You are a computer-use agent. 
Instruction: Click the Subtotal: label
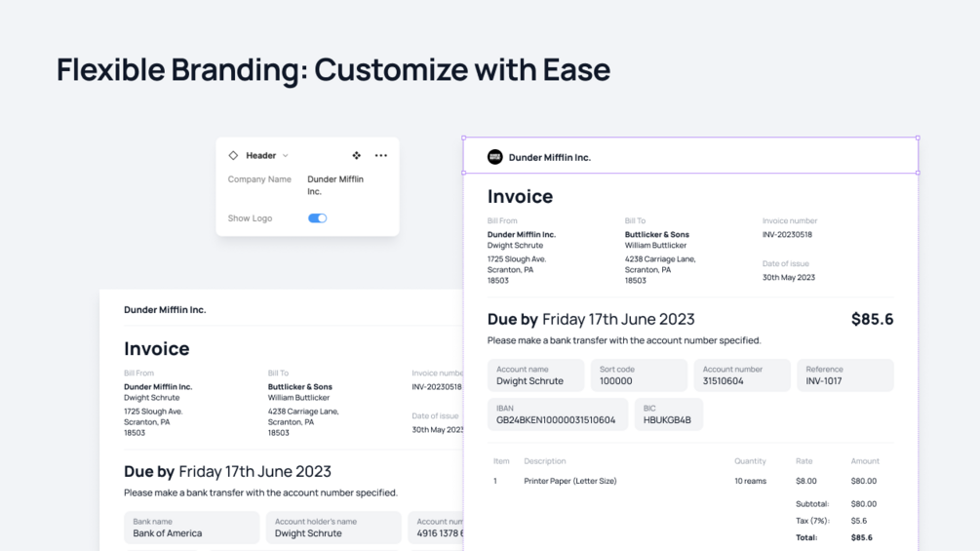[812, 503]
